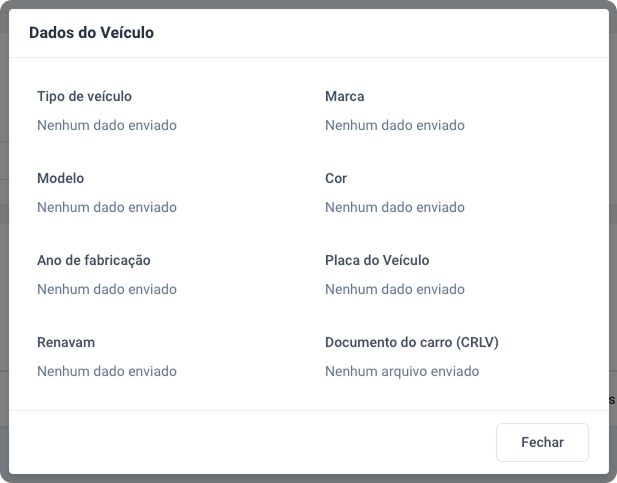
Task: Click the "Marca" field label
Action: (344, 97)
